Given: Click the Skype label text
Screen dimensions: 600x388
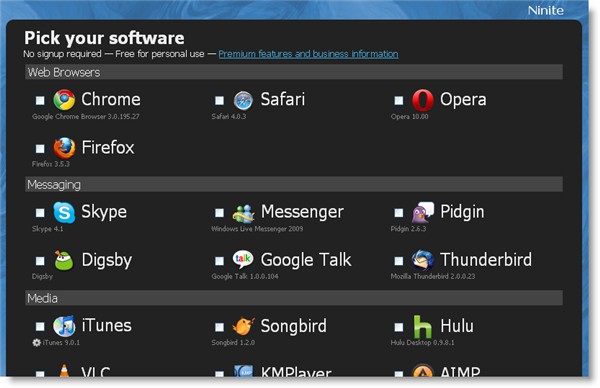Looking at the screenshot, I should coord(104,213).
